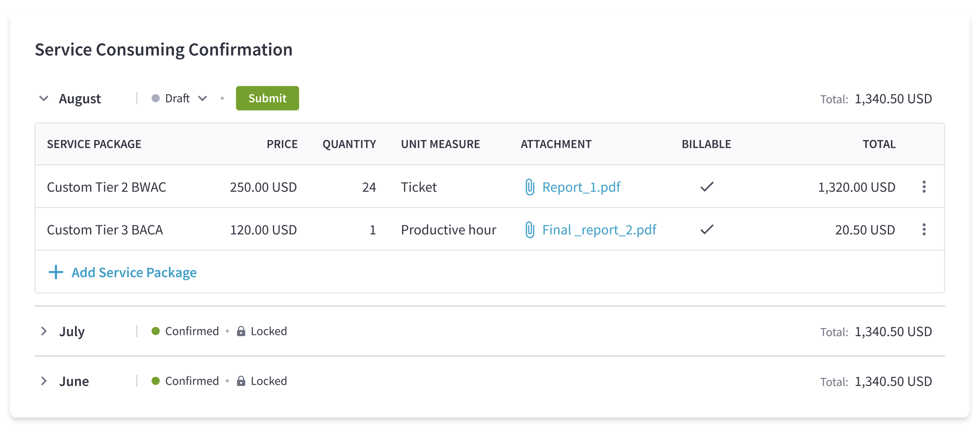980x430 pixels.
Task: Toggle billable checkmark for Custom Tier 2 BWAC
Action: 706,187
